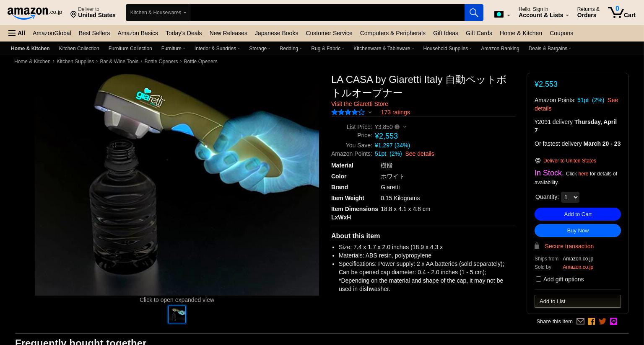Open AmazonGlobal
The height and width of the screenshot is (345, 644).
click(x=52, y=33)
